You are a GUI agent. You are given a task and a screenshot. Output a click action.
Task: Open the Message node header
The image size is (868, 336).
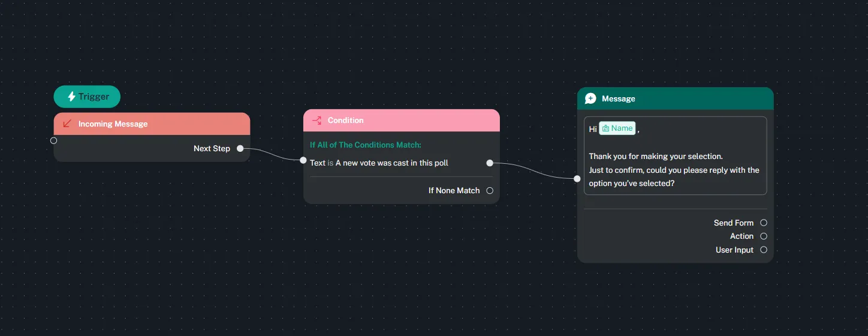tap(675, 98)
